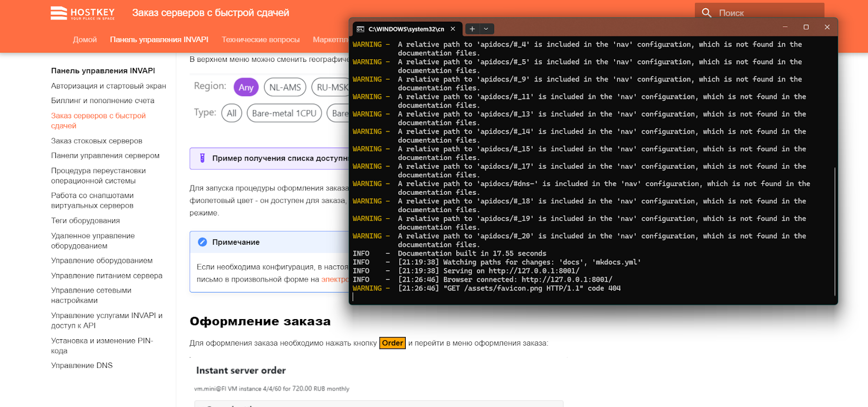Click the highlighted Order label

point(392,343)
